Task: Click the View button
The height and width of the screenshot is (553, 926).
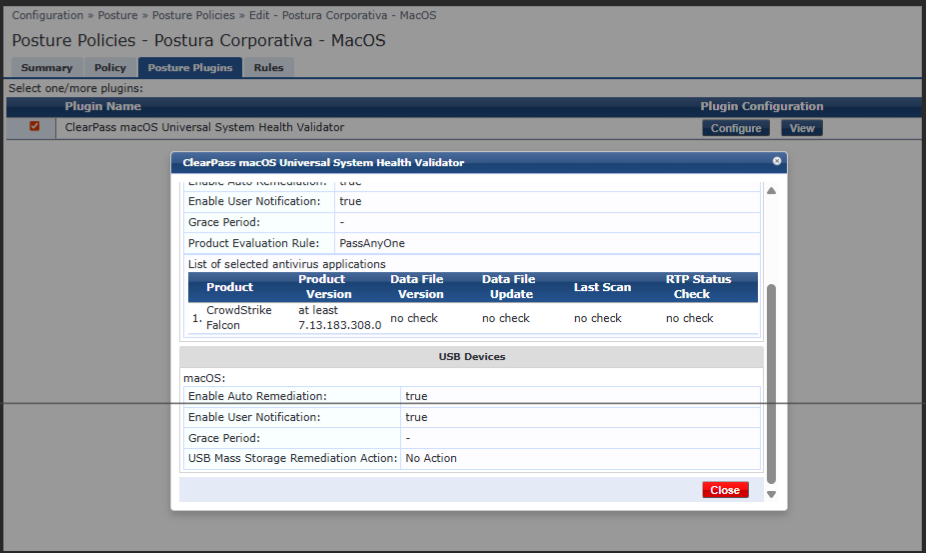Action: (x=801, y=128)
